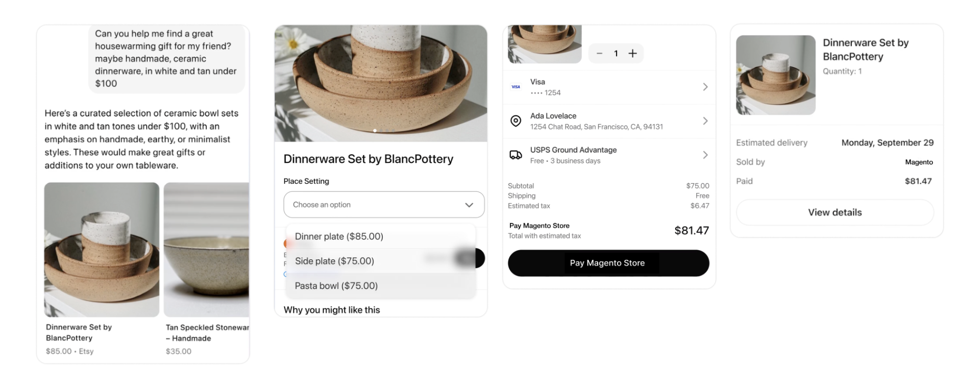
Task: Click the checkout cart item thumbnail
Action: tap(545, 44)
